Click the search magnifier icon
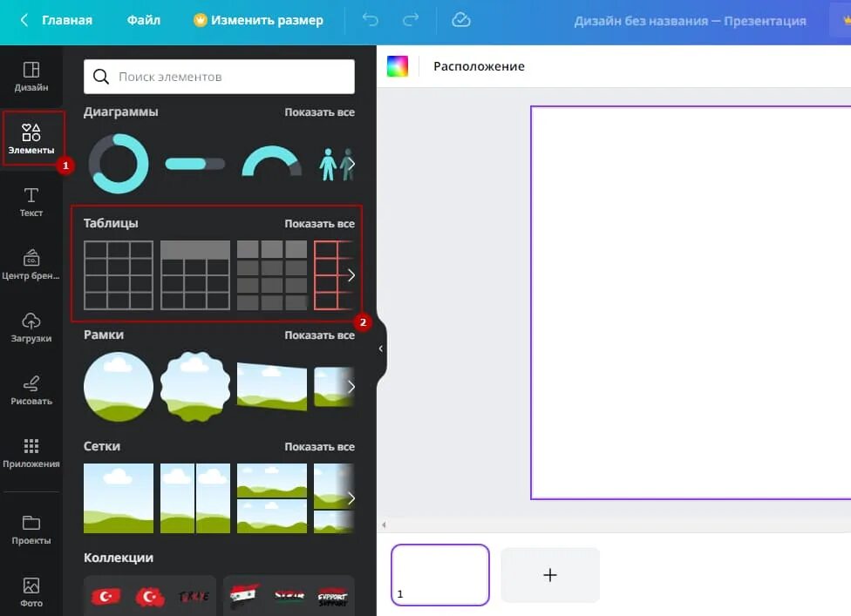Screen dimensions: 851x616 tap(101, 77)
